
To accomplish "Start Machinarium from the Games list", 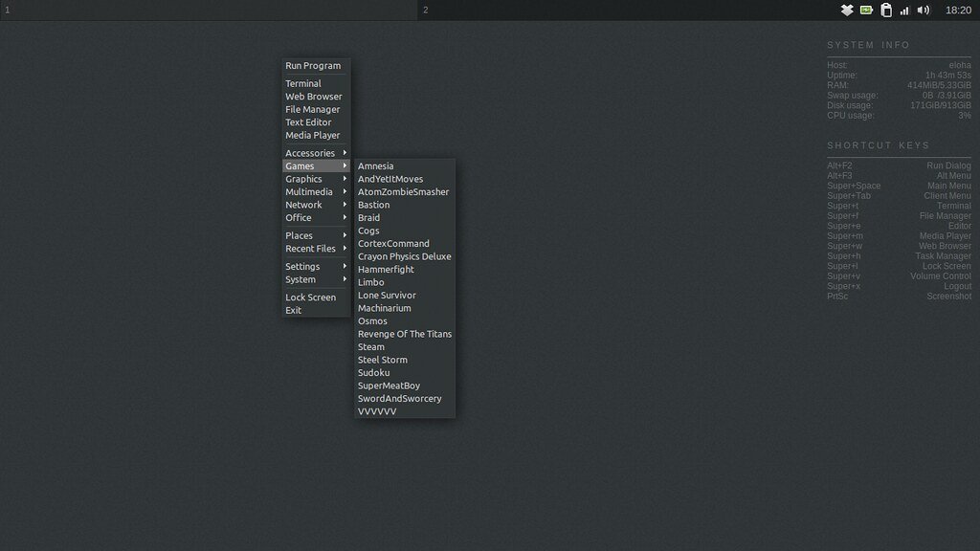I will [x=384, y=308].
